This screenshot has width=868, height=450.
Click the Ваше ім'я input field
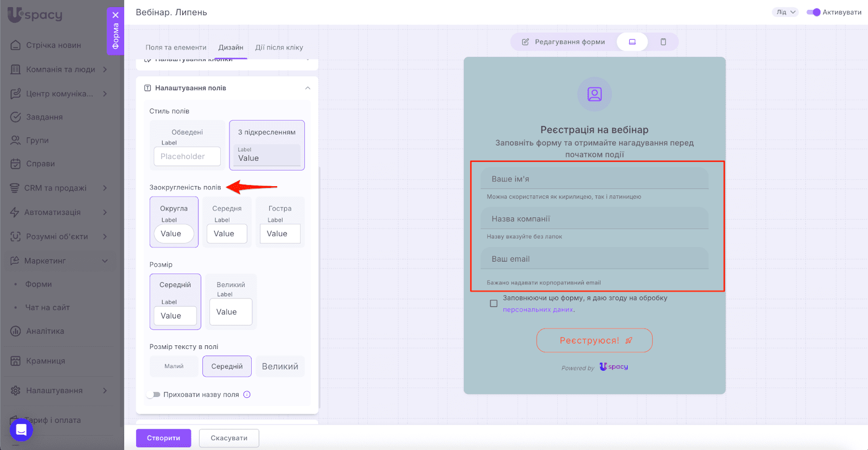point(595,179)
